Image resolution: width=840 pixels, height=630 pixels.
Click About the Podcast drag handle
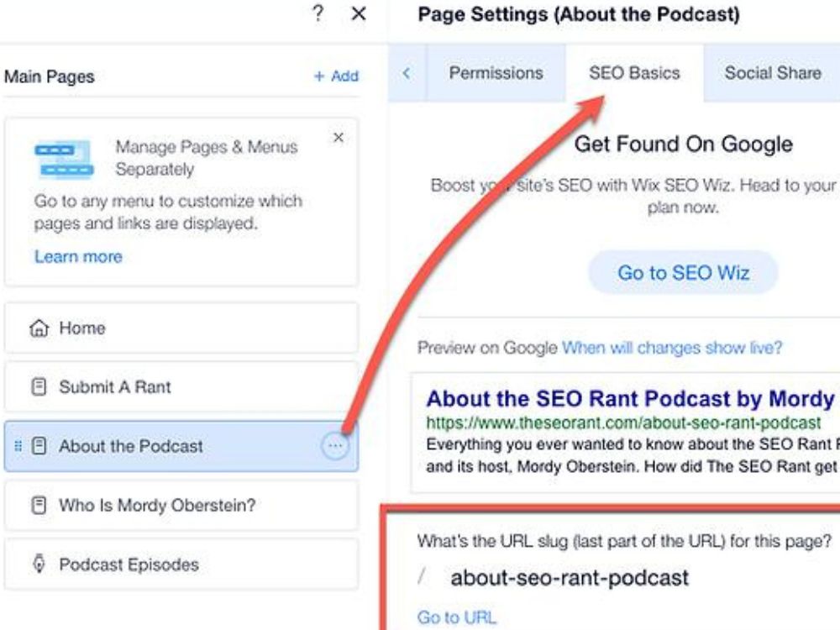click(x=18, y=446)
